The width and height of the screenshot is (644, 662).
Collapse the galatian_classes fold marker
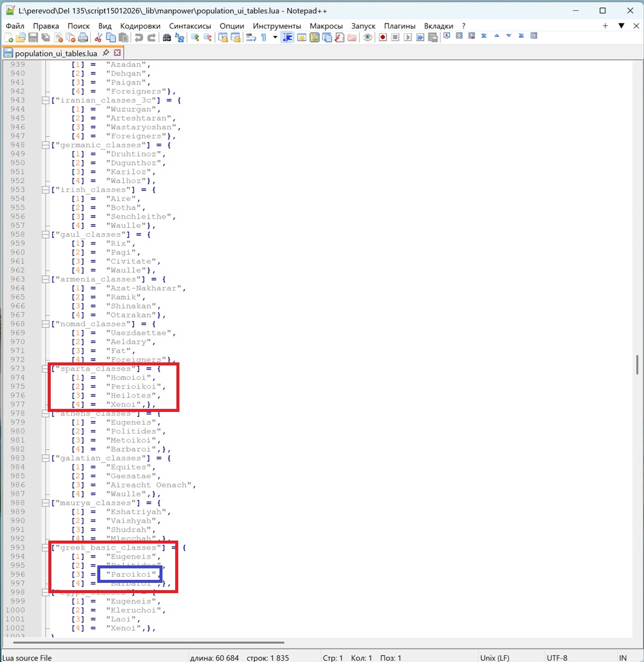(x=45, y=458)
